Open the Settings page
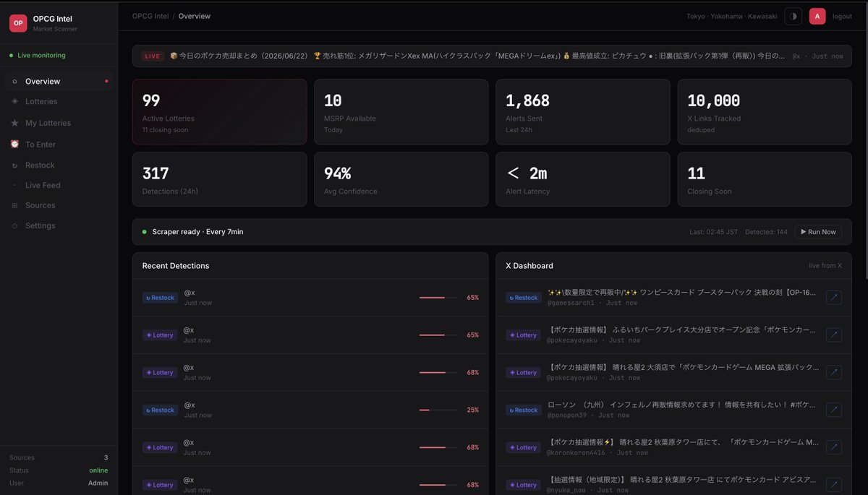 [59, 225]
